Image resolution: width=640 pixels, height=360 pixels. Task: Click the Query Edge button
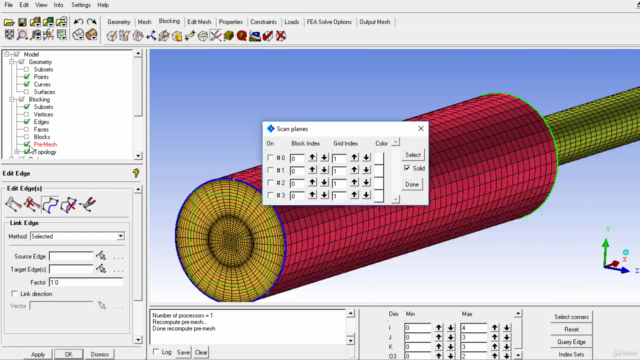click(x=571, y=342)
